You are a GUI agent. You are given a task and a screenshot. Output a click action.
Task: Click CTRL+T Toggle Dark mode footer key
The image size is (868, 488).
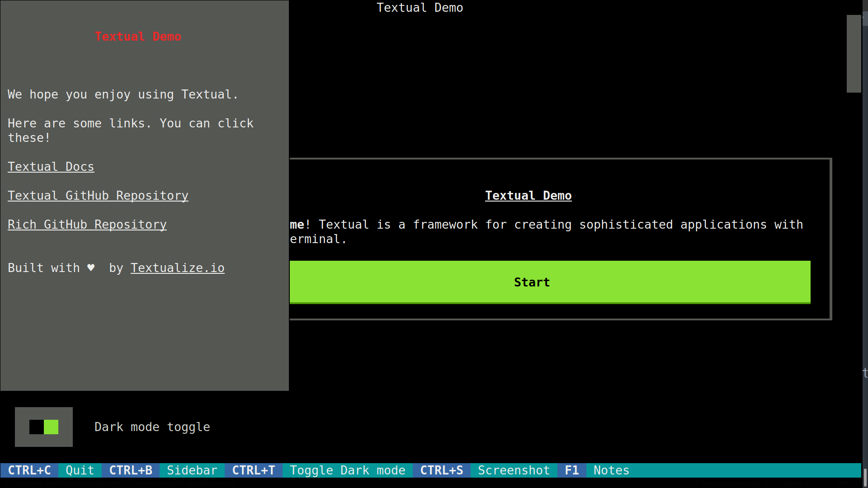point(319,470)
